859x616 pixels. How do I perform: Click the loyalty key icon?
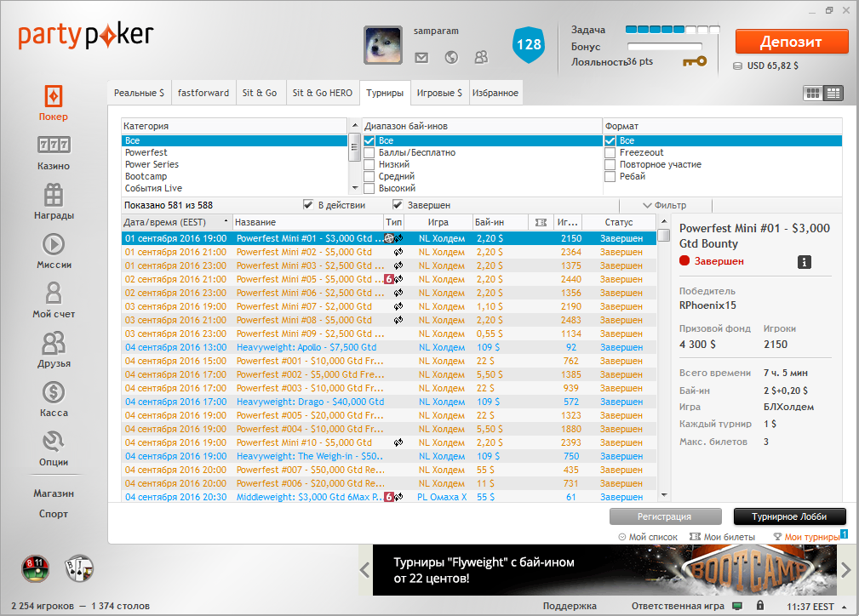coord(695,61)
